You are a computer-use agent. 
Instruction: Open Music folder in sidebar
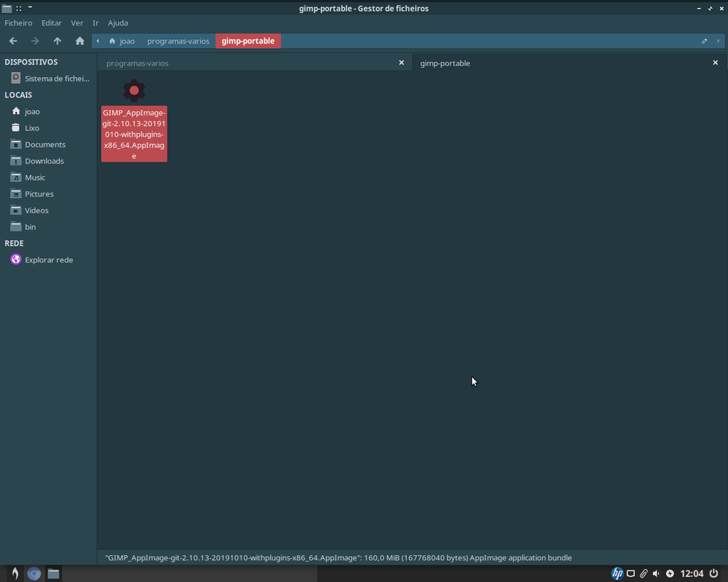click(x=48, y=178)
